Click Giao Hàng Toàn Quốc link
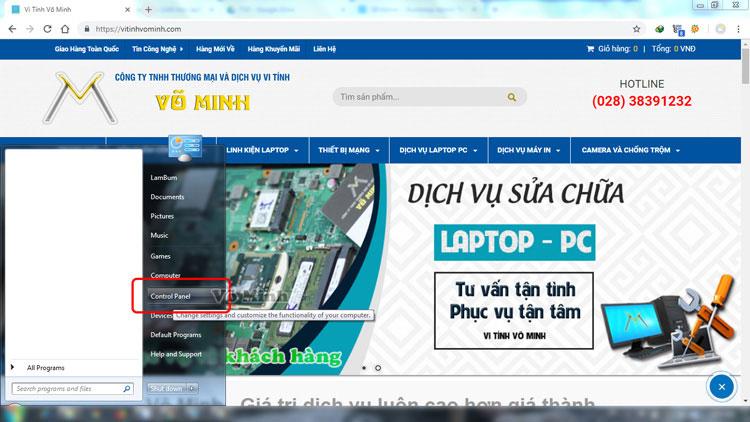750x422 pixels. pos(87,49)
